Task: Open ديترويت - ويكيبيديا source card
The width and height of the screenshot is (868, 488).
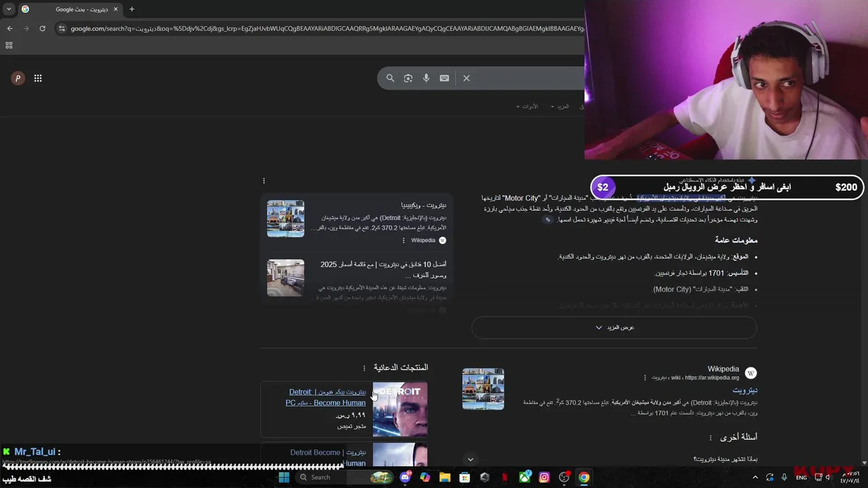Action: (x=423, y=205)
